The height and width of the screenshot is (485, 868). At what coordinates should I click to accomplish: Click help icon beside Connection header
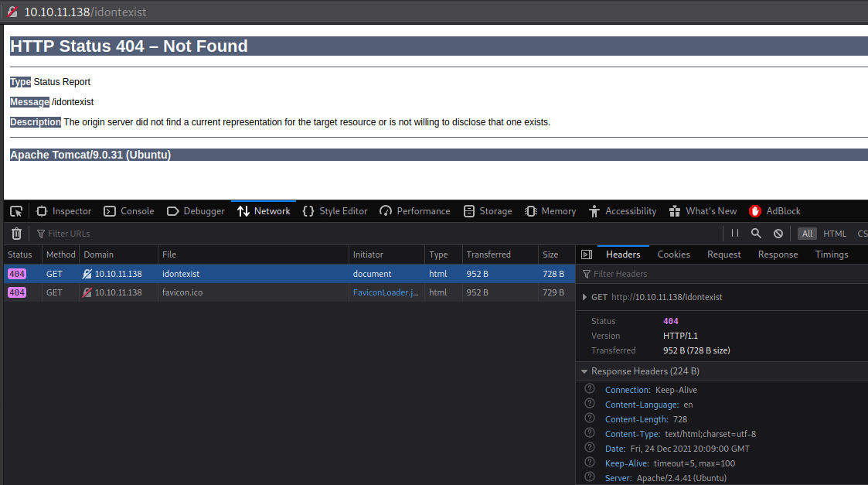click(x=590, y=390)
